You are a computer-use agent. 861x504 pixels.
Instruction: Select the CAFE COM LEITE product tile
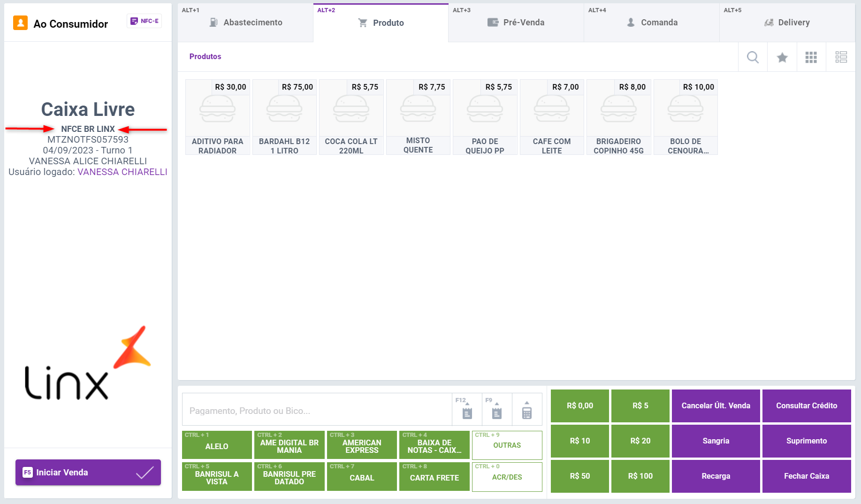coord(552,117)
